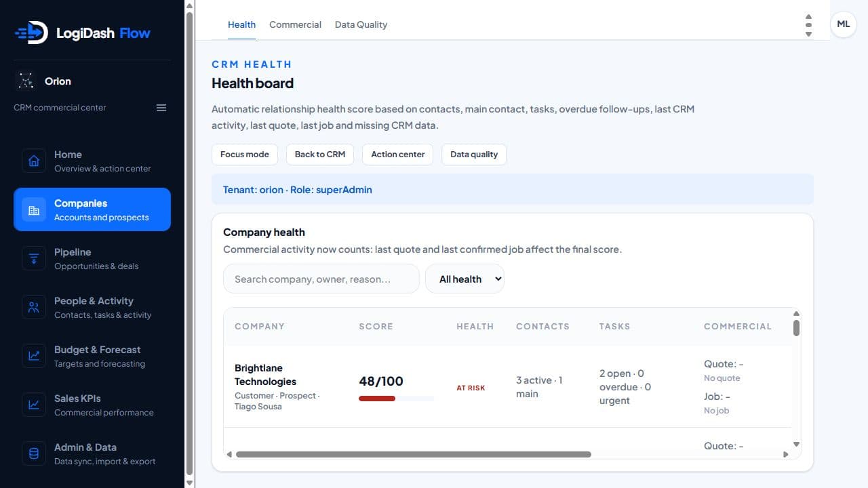
Task: Click the Action center button
Action: coord(398,154)
